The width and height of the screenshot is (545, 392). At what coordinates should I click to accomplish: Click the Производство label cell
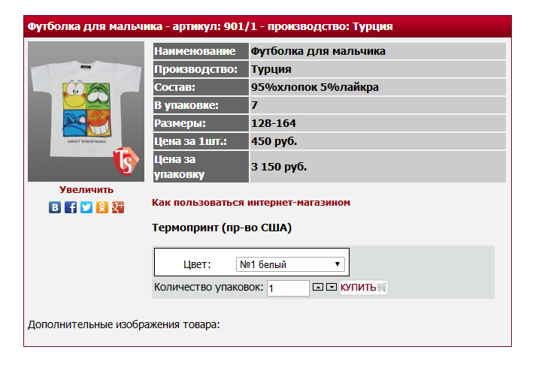point(201,69)
